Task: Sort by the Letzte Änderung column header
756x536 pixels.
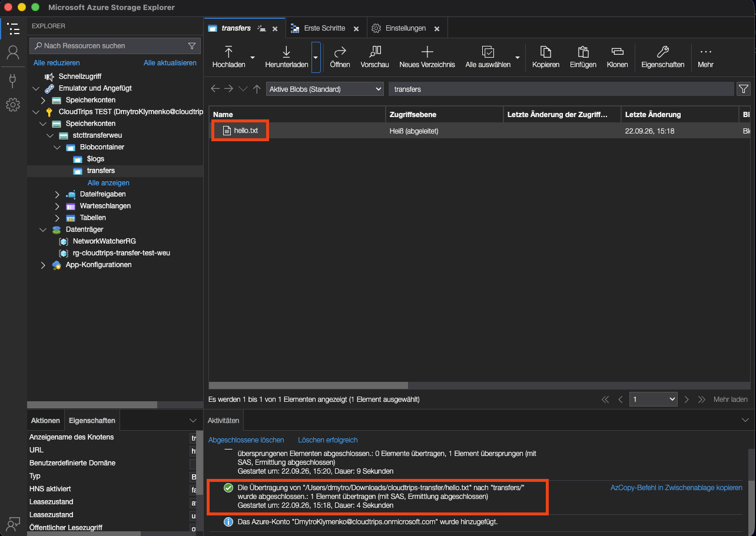Action: click(680, 114)
